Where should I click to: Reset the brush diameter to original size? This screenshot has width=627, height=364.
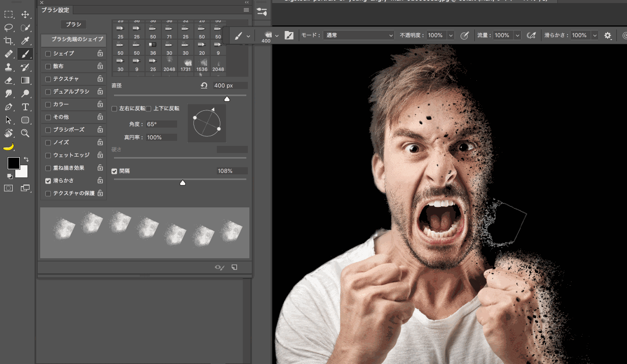tap(204, 85)
